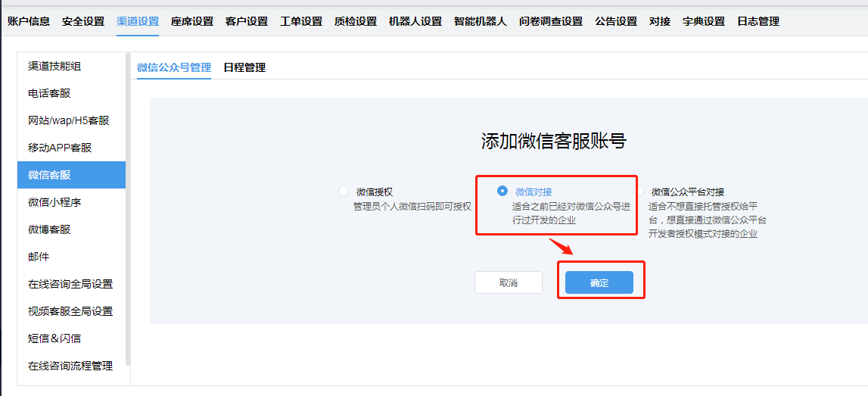Open the 对接 tab
868x396 pixels.
click(660, 22)
